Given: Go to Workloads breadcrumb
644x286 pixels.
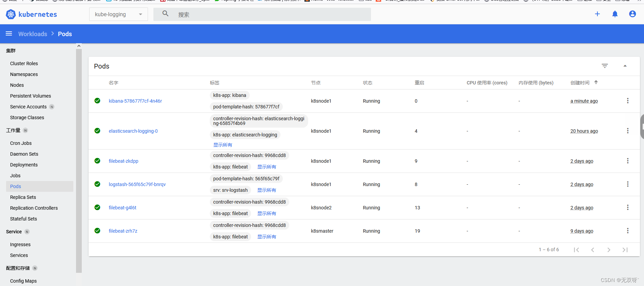Looking at the screenshot, I should click(33, 34).
